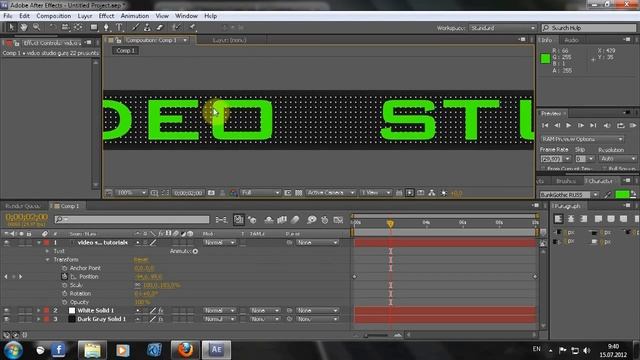The height and width of the screenshot is (360, 640).
Task: Click the current time indicator marker
Action: (x=390, y=224)
